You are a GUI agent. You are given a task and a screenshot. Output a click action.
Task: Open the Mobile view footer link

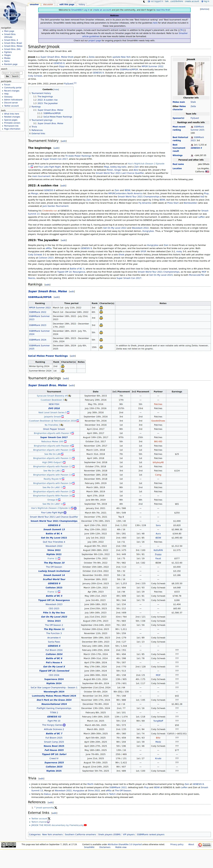click(x=121, y=847)
